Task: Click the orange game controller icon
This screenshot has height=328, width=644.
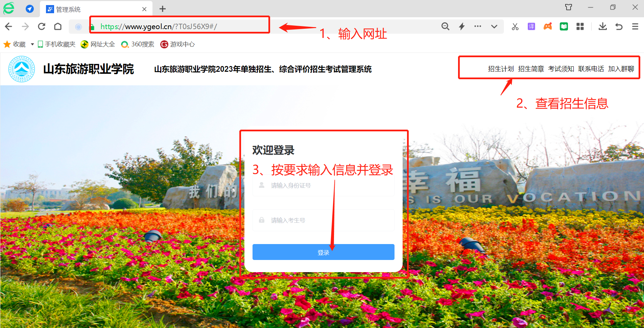Action: click(x=548, y=26)
